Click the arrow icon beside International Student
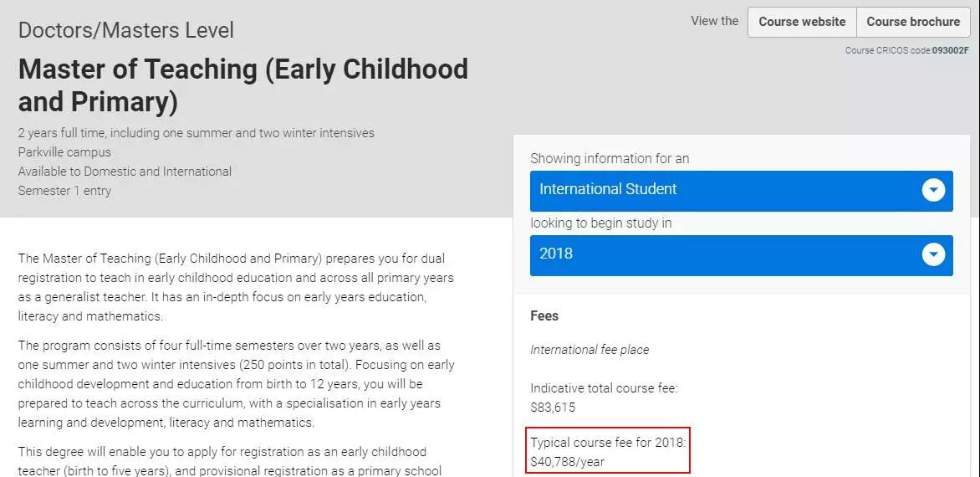 933,190
